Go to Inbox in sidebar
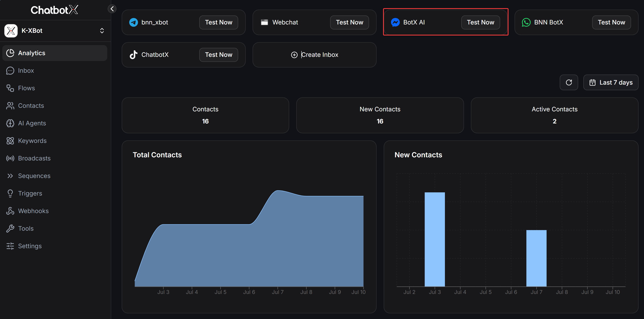This screenshot has width=644, height=319. click(55, 70)
